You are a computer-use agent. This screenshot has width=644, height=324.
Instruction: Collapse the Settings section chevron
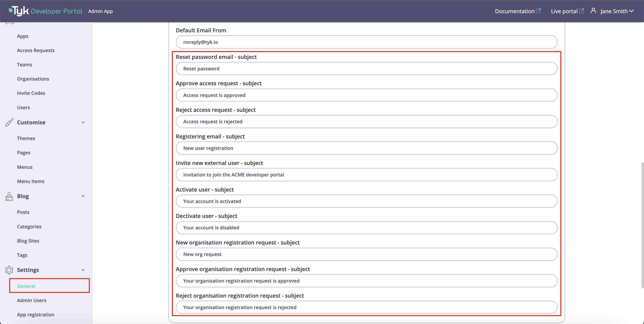[x=83, y=270]
